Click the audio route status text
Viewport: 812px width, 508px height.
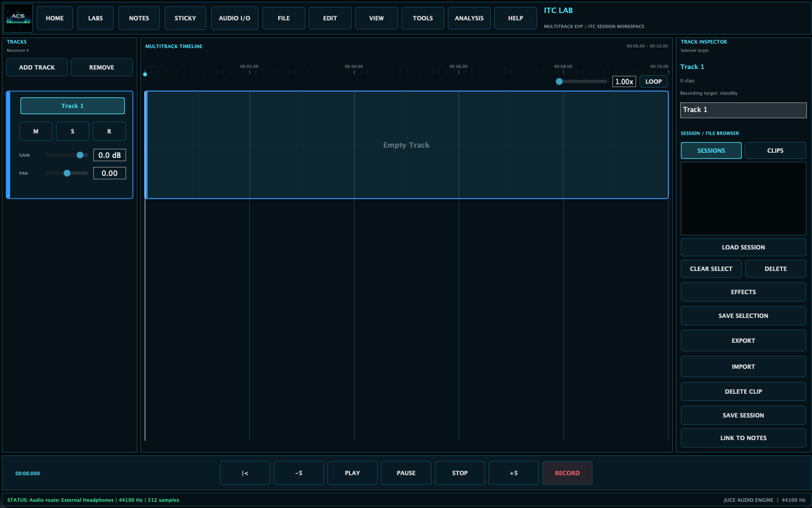coord(93,500)
